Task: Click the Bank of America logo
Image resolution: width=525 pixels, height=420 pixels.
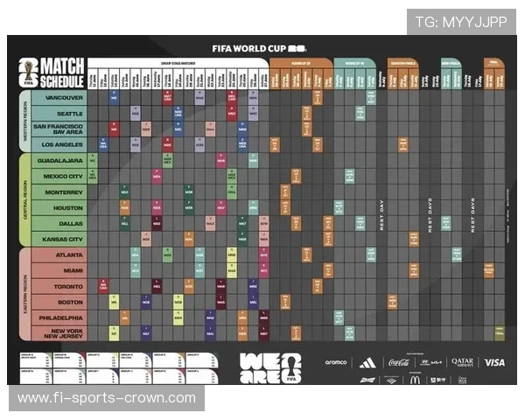Action: coord(391,380)
